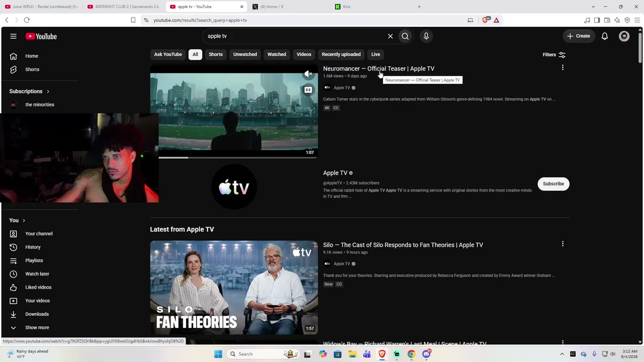Switch to the MIDNIGHT CLUB 2 tab
Viewport: 644px width, 362px height.
(123, 7)
